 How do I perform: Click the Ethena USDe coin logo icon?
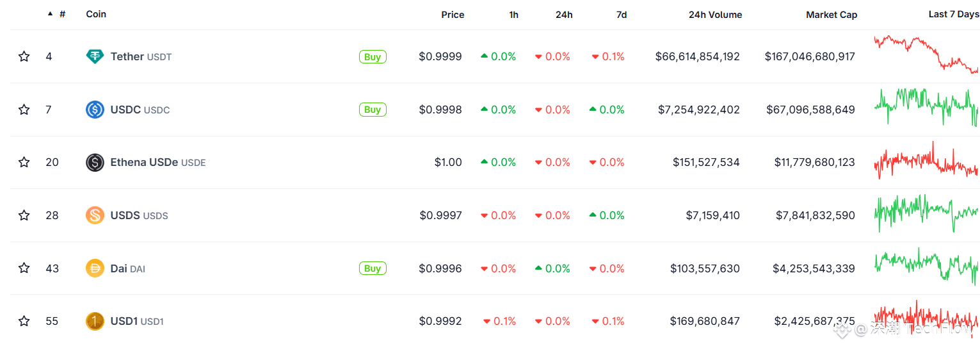(95, 162)
